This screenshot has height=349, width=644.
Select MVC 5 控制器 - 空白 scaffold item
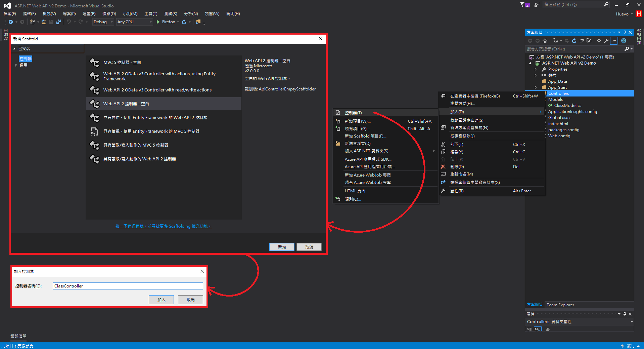click(x=164, y=63)
